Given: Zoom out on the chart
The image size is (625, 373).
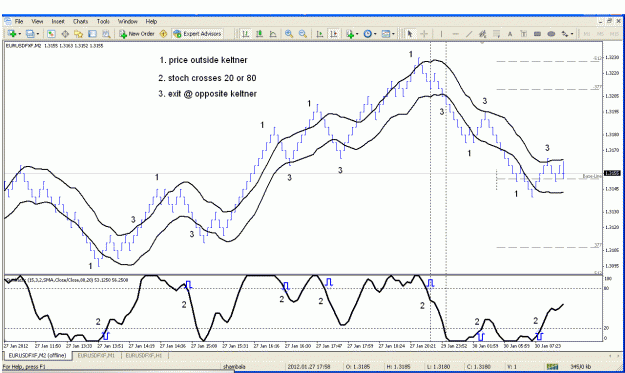Looking at the screenshot, I should [303, 34].
